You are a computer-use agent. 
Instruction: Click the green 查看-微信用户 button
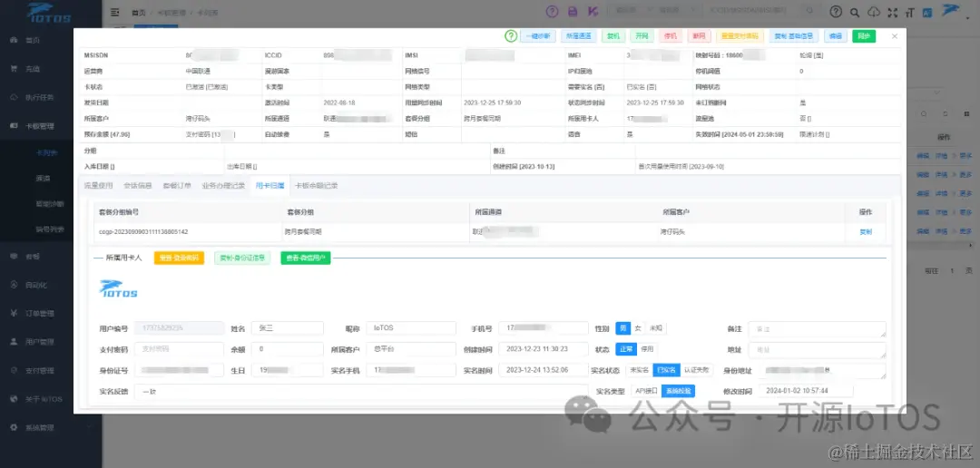pyautogui.click(x=306, y=258)
